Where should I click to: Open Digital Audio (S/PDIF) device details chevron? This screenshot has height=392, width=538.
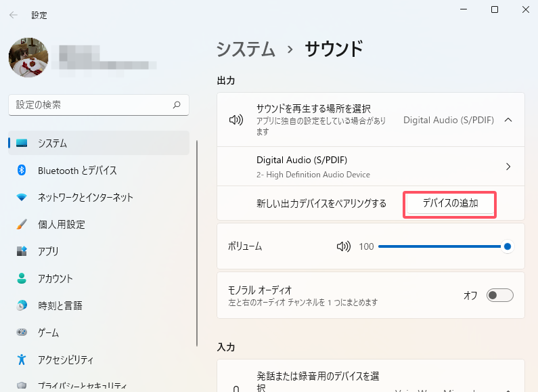508,167
